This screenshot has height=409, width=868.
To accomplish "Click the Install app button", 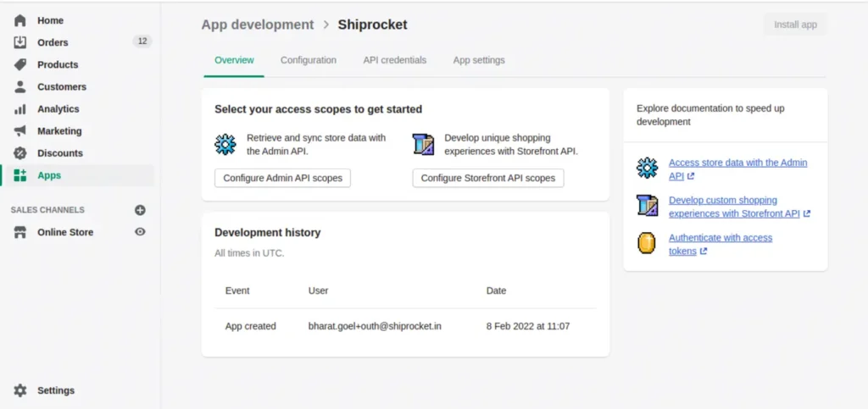I will (795, 25).
